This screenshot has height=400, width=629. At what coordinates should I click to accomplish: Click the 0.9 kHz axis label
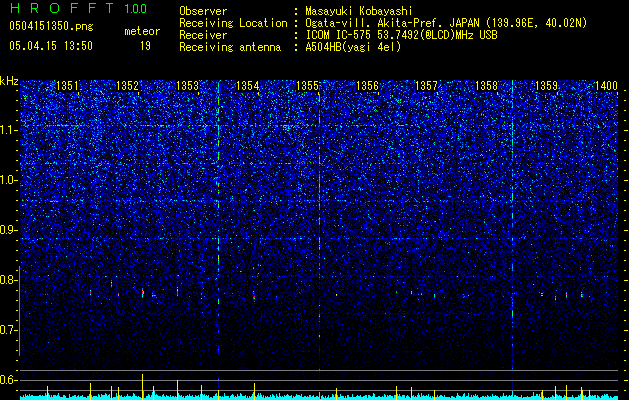(x=9, y=230)
